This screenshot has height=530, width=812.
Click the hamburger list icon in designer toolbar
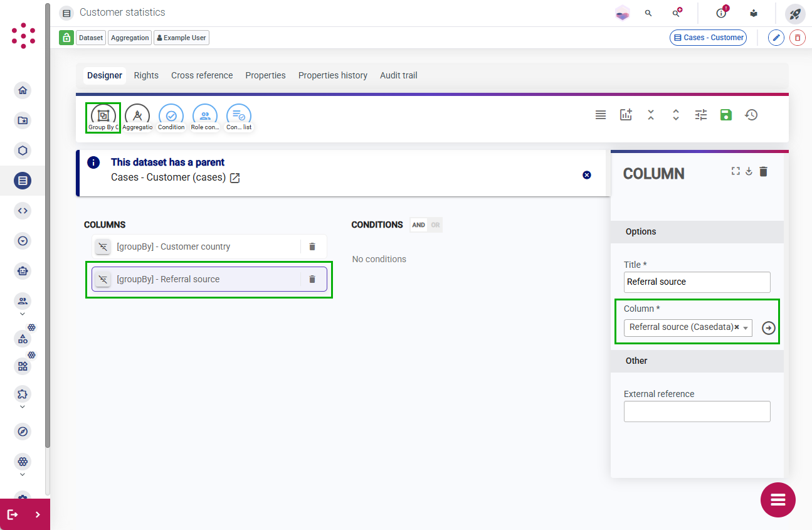[x=601, y=115]
